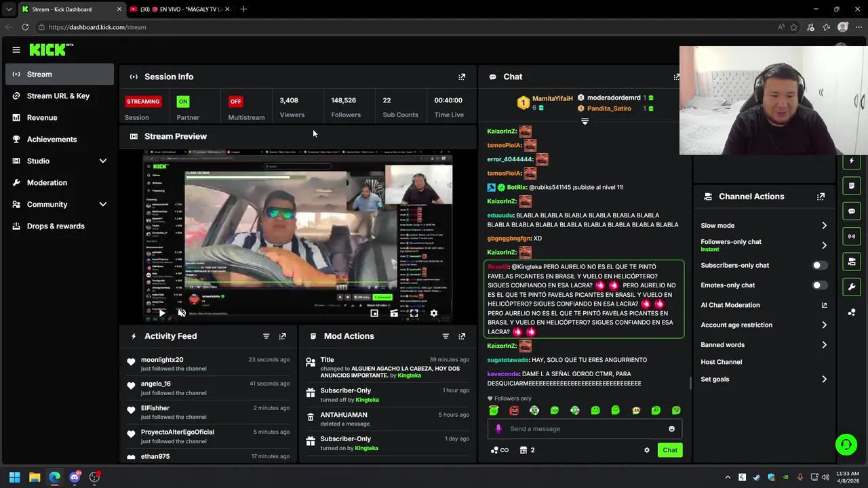Viewport: 868px width, 488px height.
Task: Expand the Studio sidebar section
Action: 103,161
